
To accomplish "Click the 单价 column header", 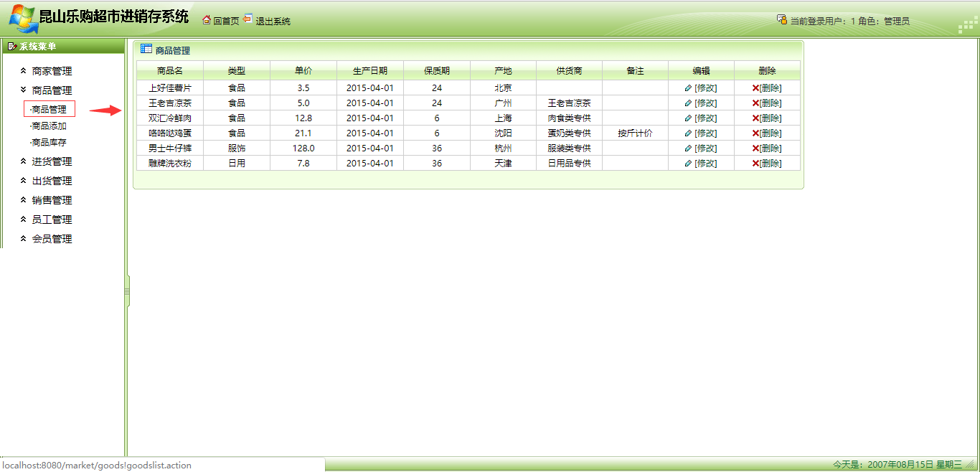I will point(303,70).
